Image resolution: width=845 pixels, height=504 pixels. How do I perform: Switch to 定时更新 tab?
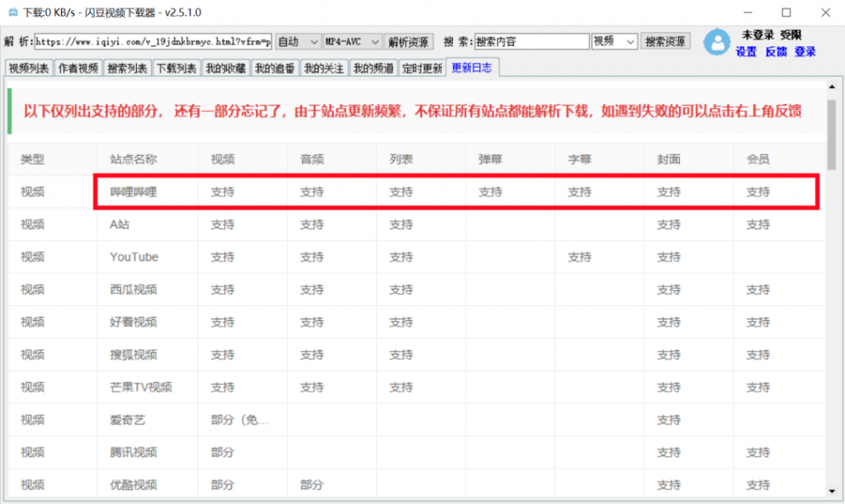tap(422, 68)
